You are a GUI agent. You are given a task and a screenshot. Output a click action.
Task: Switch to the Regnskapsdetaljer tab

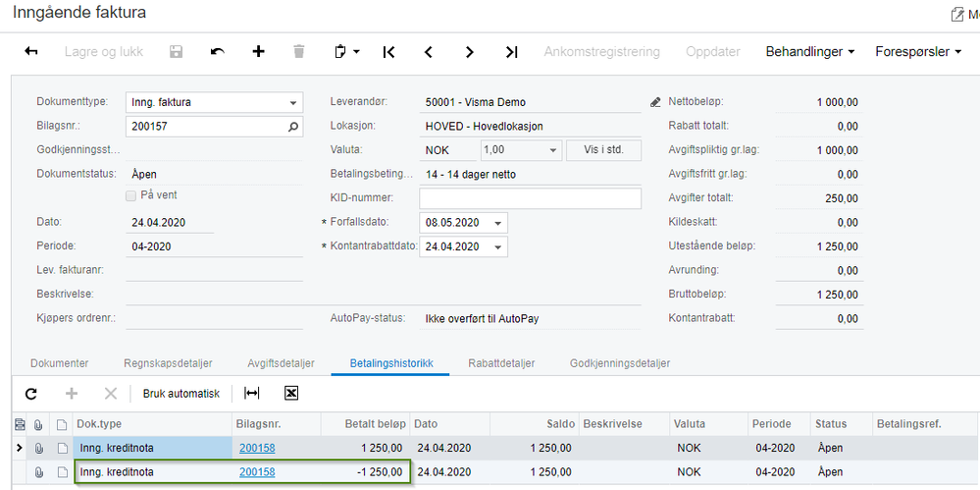[168, 363]
